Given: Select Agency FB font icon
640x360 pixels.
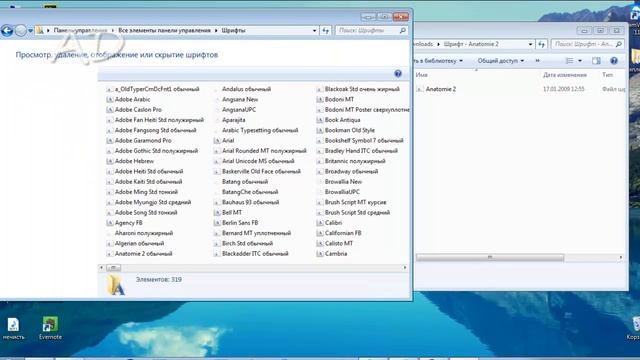Looking at the screenshot, I should [x=109, y=223].
